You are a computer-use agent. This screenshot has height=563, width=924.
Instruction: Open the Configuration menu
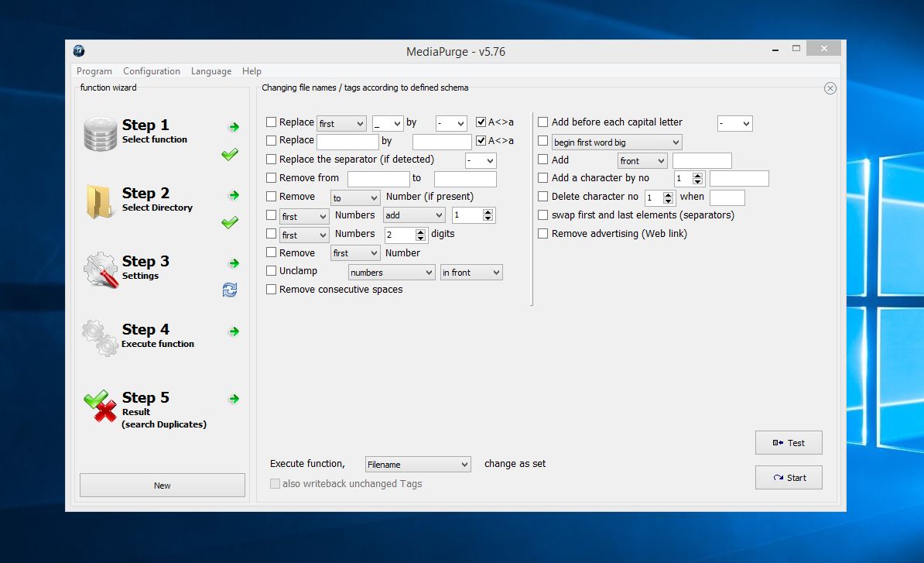[x=152, y=70]
